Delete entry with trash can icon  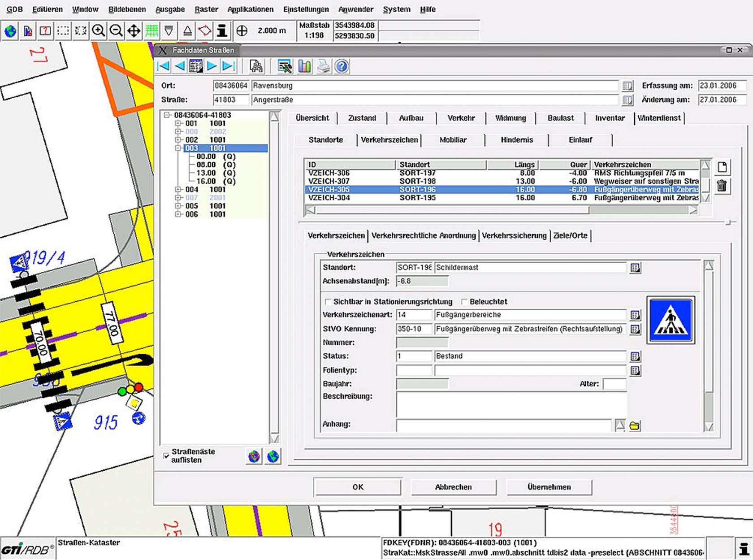tap(722, 185)
